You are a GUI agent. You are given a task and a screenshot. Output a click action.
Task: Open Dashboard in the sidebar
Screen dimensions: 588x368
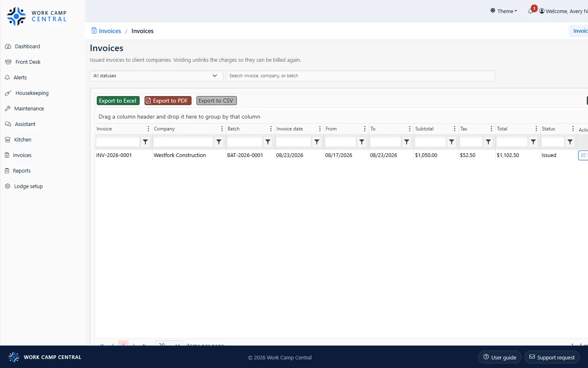[x=22, y=47]
